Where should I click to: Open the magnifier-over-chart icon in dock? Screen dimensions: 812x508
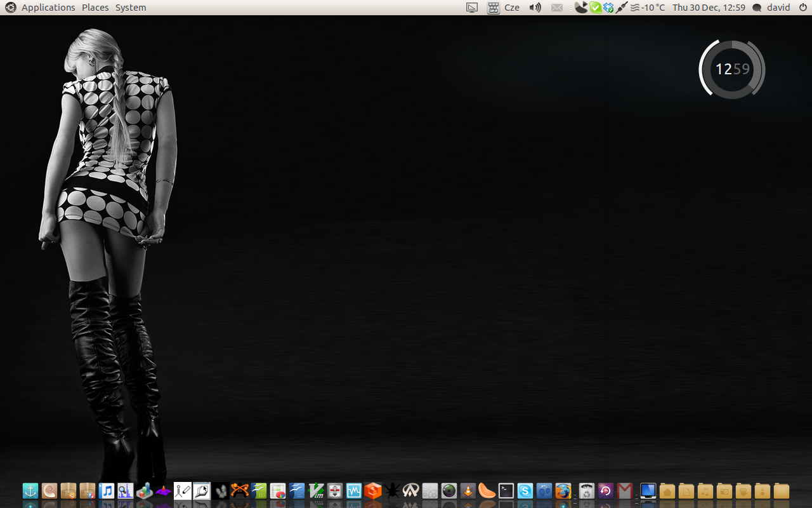[126, 491]
